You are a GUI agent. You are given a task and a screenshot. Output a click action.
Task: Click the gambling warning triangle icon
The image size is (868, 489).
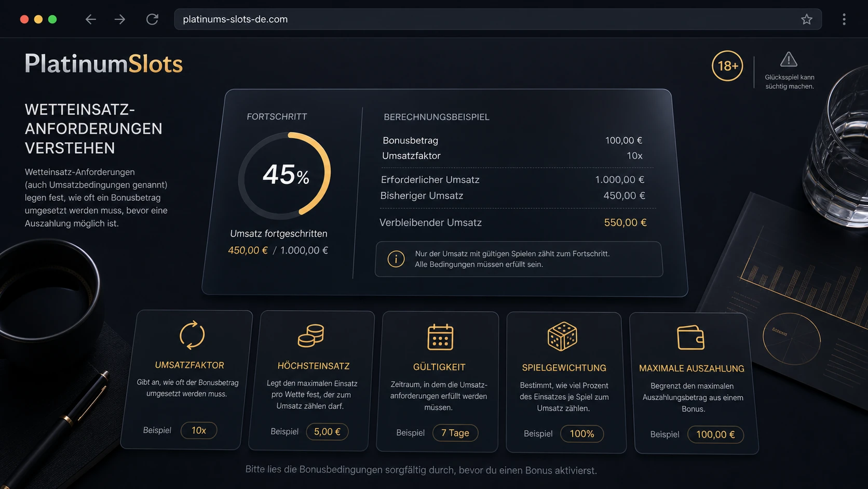point(789,59)
